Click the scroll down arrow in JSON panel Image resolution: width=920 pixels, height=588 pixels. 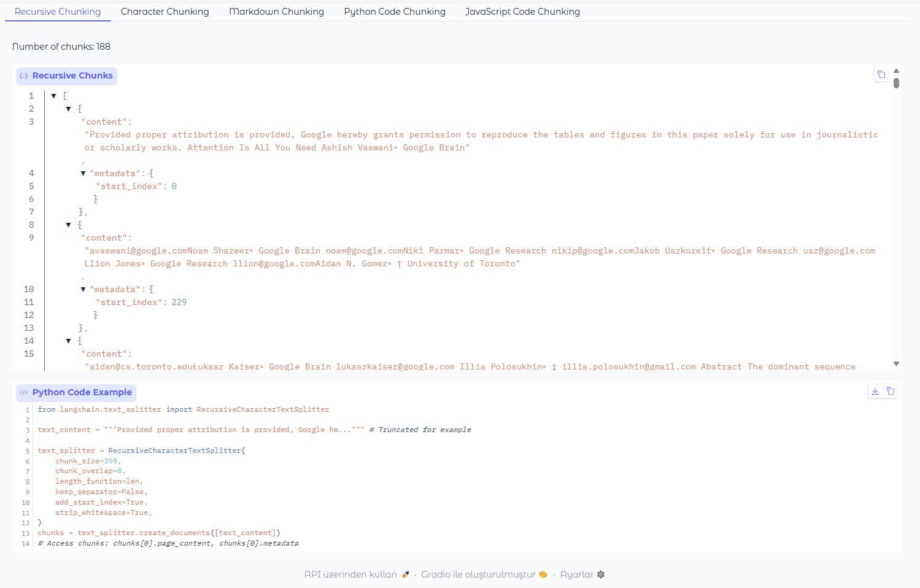pyautogui.click(x=896, y=364)
